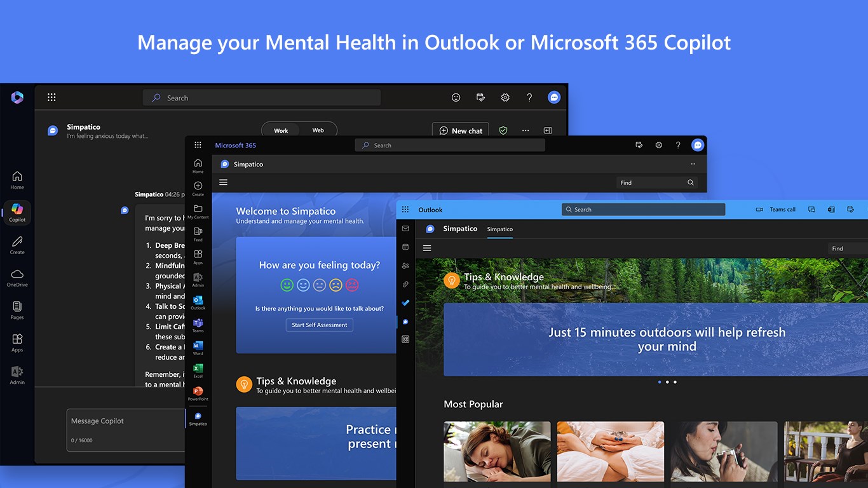Launch PowerPoint from Microsoft 365 sidebar
868x488 pixels.
click(x=198, y=393)
